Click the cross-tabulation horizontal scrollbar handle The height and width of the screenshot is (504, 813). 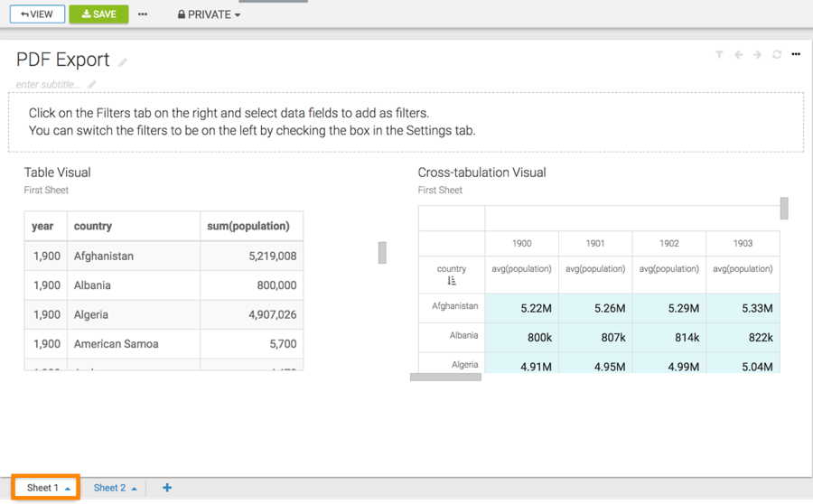click(445, 377)
